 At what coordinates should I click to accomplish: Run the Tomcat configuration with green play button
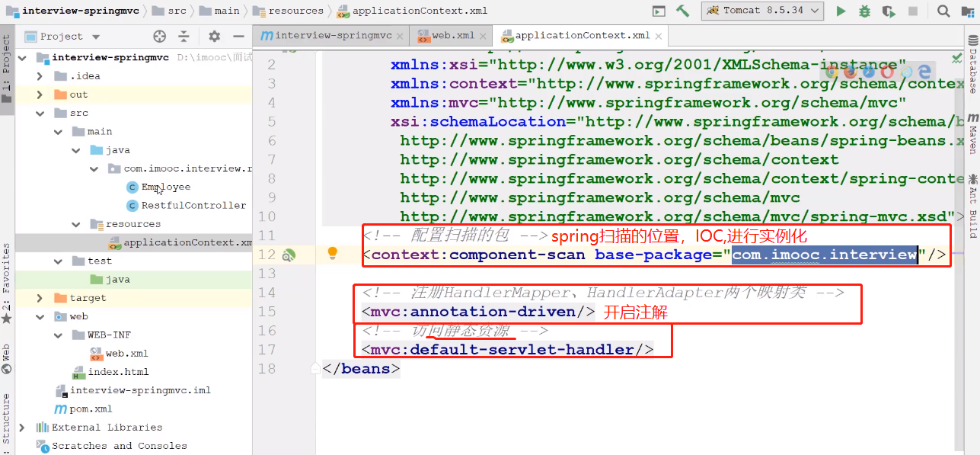841,11
